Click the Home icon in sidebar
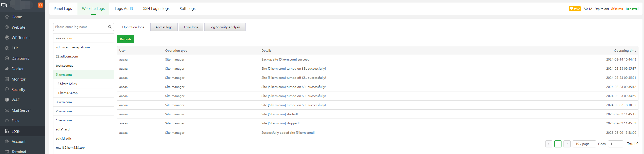The width and height of the screenshot is (644, 154). point(7,17)
